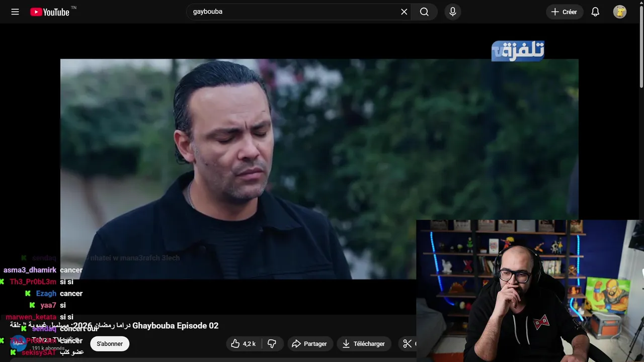Screen dimensions: 644x362
Task: Dislike the video with the thumbs-down
Action: (x=272, y=344)
